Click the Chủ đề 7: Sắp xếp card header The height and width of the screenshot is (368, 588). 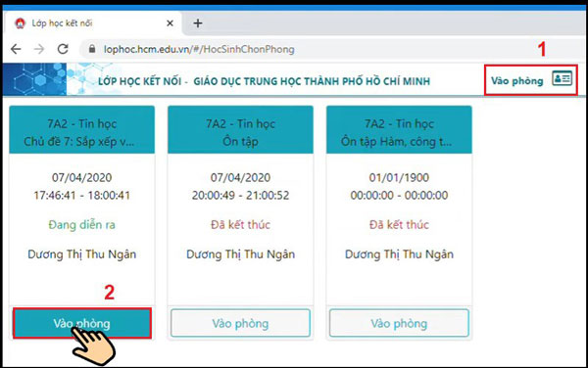point(81,130)
